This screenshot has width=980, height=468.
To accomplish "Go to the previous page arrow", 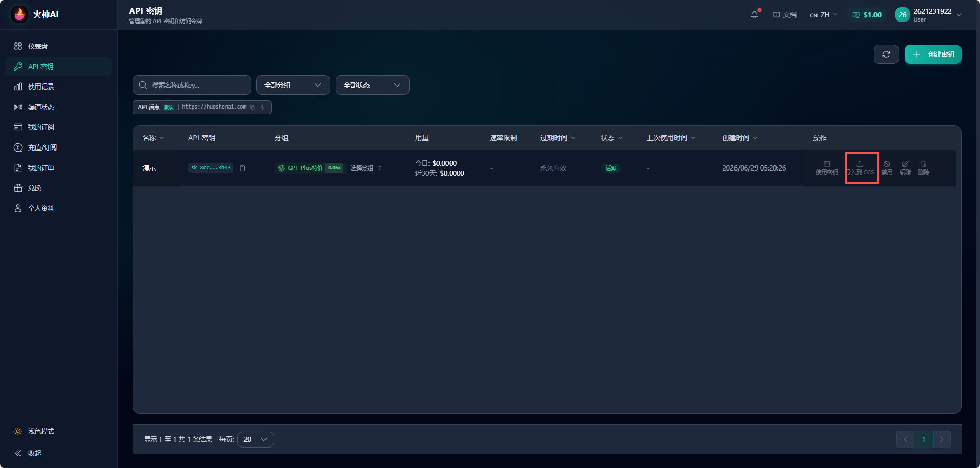I will (x=905, y=439).
